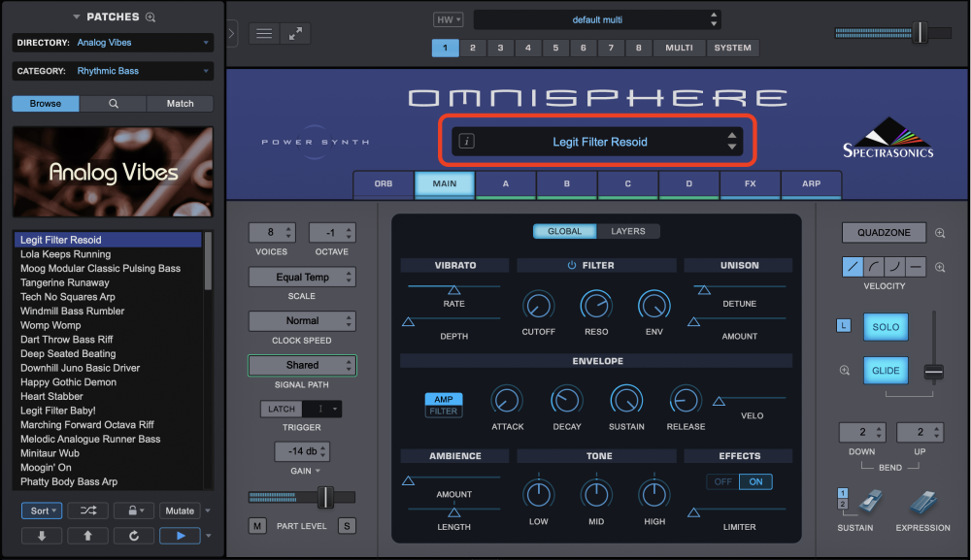Click the vibrato RATE slider
The image size is (971, 560).
point(453,289)
